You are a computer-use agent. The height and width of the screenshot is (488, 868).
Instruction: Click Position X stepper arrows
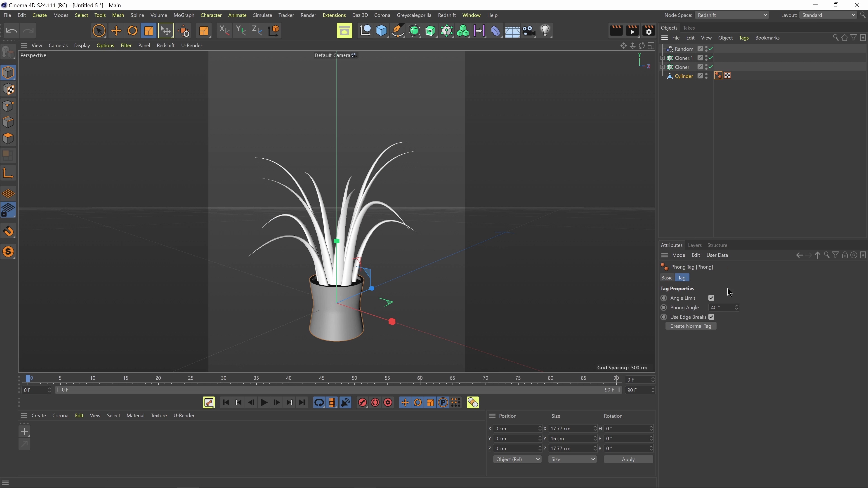point(540,429)
